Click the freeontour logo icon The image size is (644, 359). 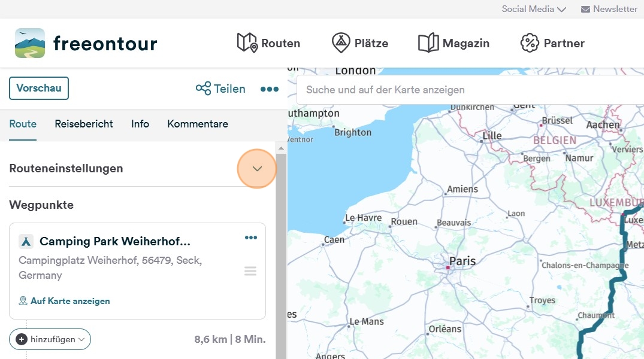pyautogui.click(x=30, y=43)
